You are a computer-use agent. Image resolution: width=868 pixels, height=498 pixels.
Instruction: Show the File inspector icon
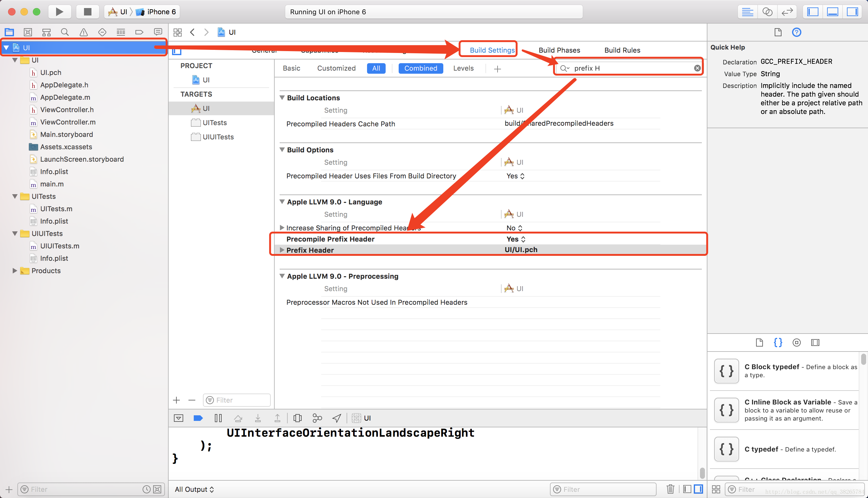tap(778, 32)
